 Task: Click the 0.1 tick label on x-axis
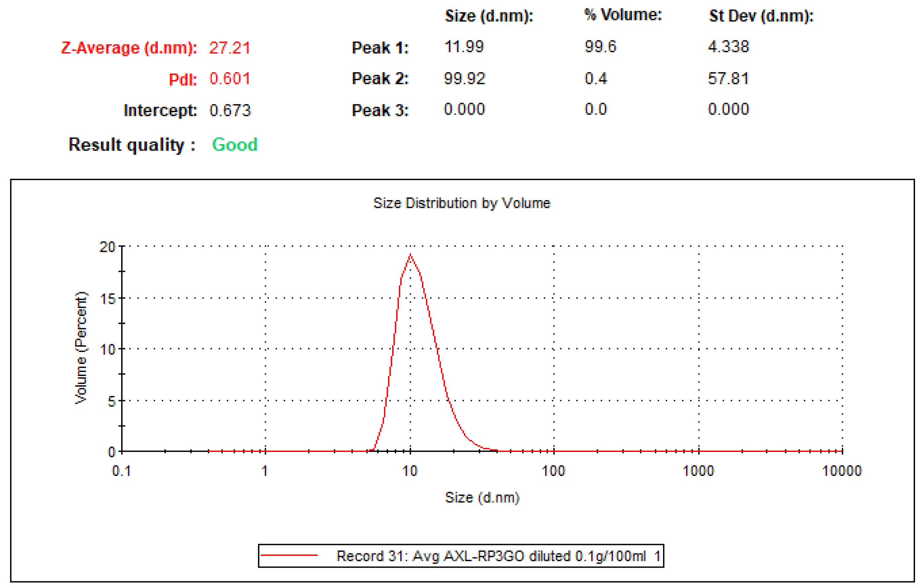(121, 470)
